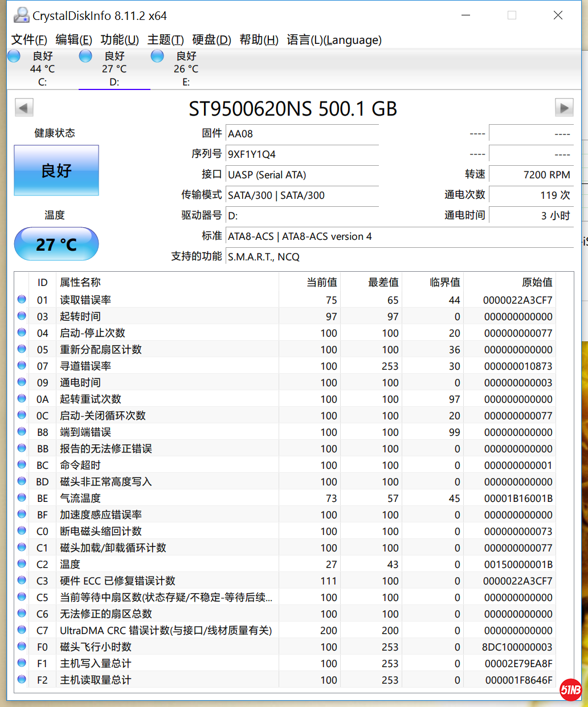Click the previous disk left arrow button

pyautogui.click(x=24, y=107)
